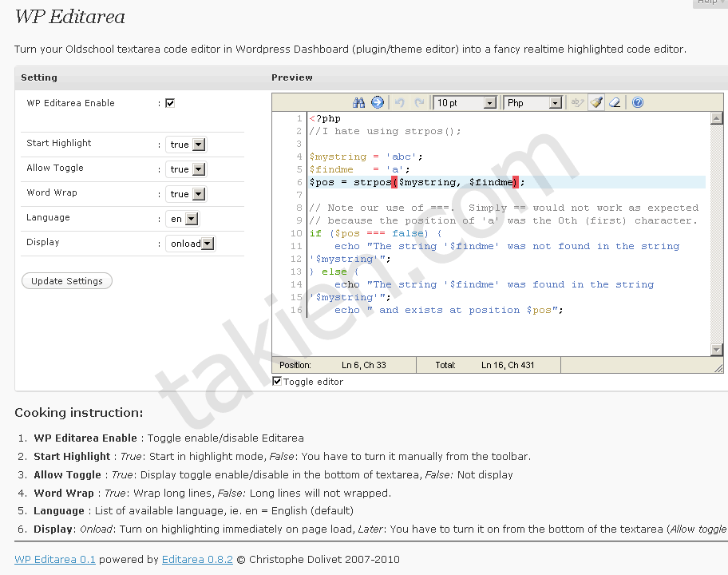
Task: Click the '} else {' code line
Action: pyautogui.click(x=334, y=272)
